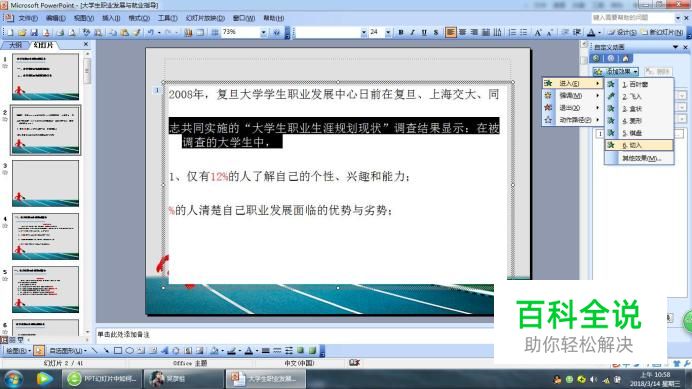Switch to the 大纲 (Outline) tab

pos(15,45)
